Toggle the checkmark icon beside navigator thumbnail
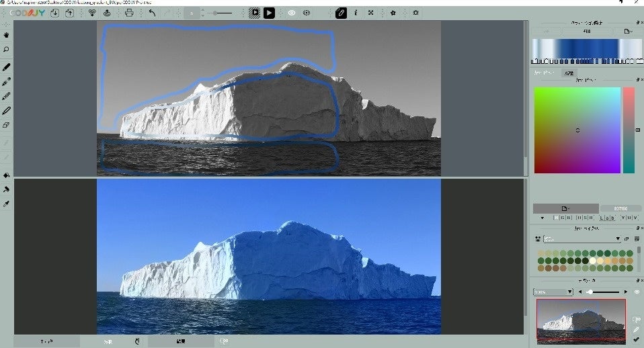 [x=636, y=339]
